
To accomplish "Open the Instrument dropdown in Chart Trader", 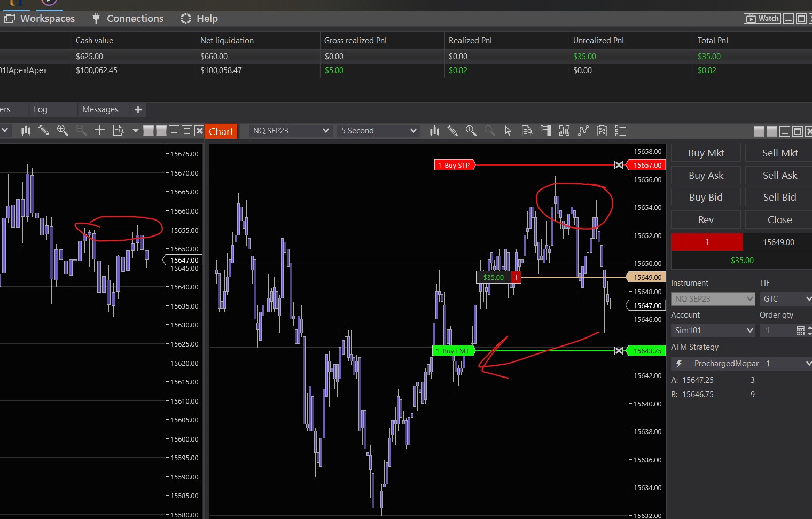I will coord(713,299).
